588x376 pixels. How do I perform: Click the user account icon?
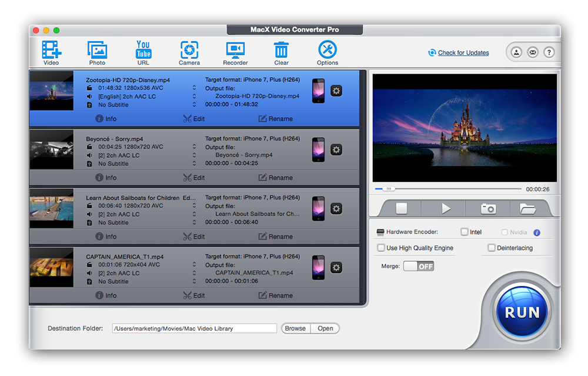click(516, 52)
